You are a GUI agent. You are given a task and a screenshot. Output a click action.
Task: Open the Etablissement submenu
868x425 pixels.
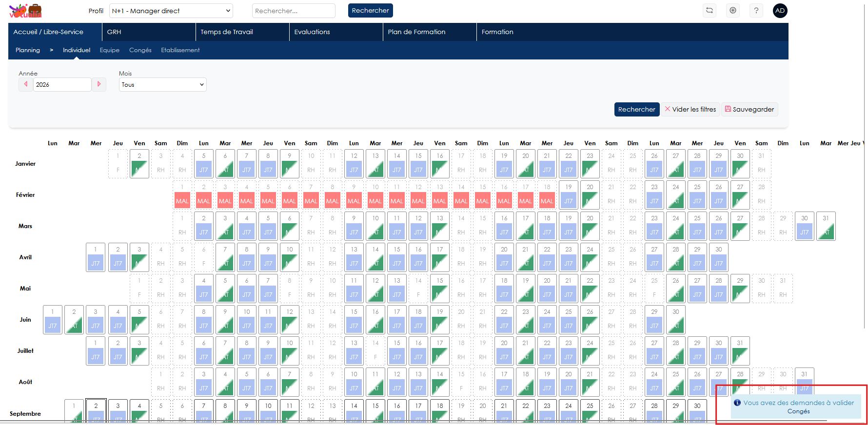(x=180, y=50)
